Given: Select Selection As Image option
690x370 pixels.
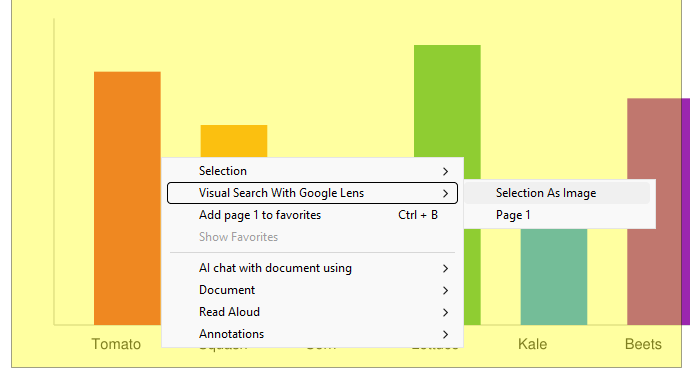Looking at the screenshot, I should [x=558, y=193].
